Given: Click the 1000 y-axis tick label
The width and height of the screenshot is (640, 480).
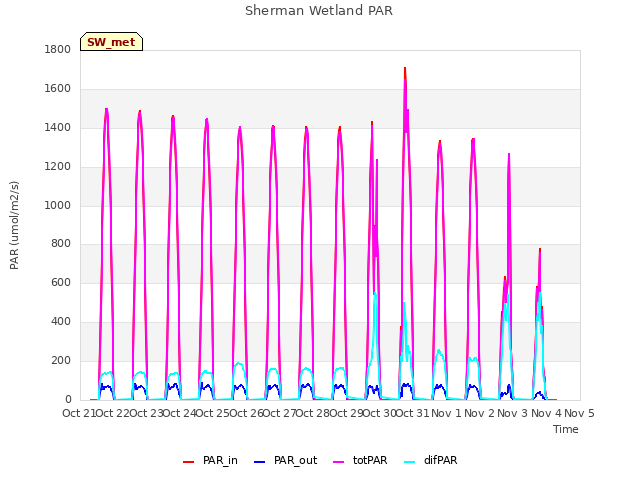Looking at the screenshot, I should point(58,205).
